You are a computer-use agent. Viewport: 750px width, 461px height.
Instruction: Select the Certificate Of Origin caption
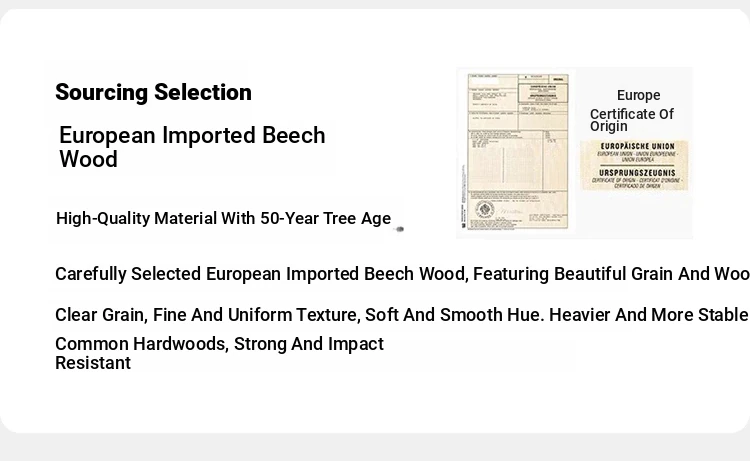tap(631, 120)
